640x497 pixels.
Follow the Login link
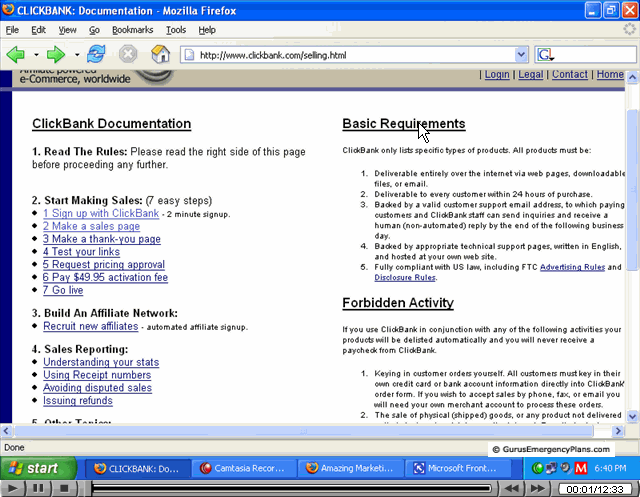[497, 74]
